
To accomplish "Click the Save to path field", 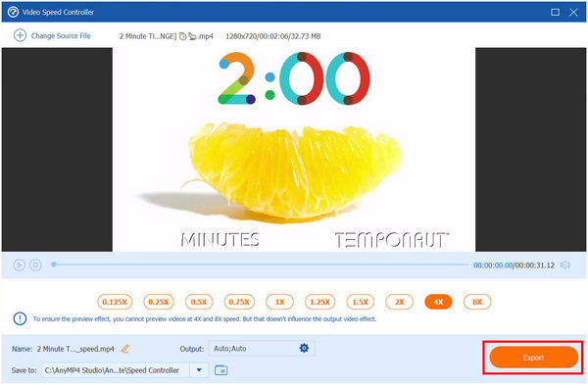I will pyautogui.click(x=116, y=370).
